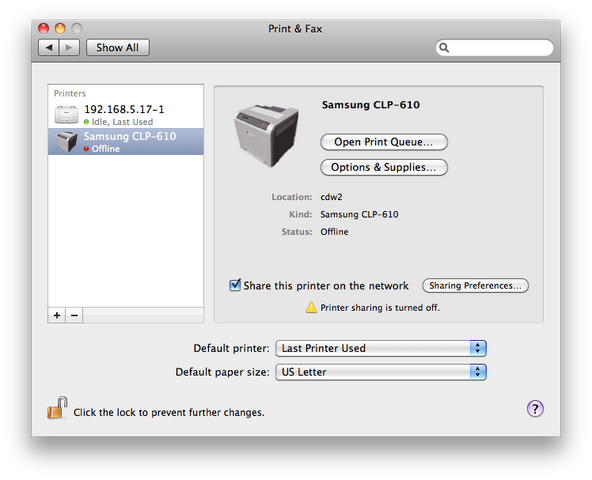Click Open Print Queue button
This screenshot has height=480, width=592.
point(384,142)
